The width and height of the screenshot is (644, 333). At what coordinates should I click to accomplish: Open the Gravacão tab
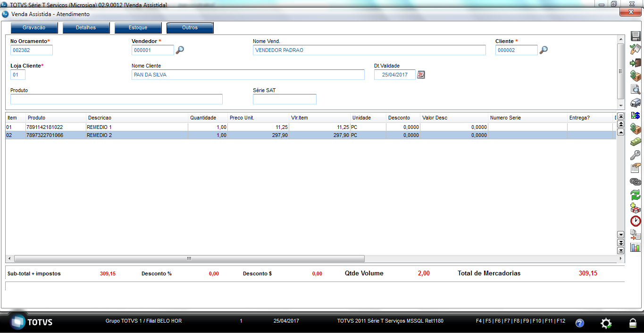point(34,28)
